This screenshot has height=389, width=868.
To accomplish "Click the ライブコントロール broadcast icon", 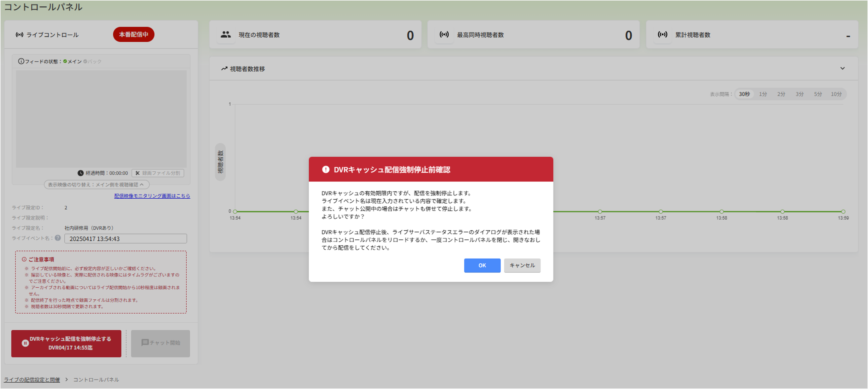I will [20, 35].
